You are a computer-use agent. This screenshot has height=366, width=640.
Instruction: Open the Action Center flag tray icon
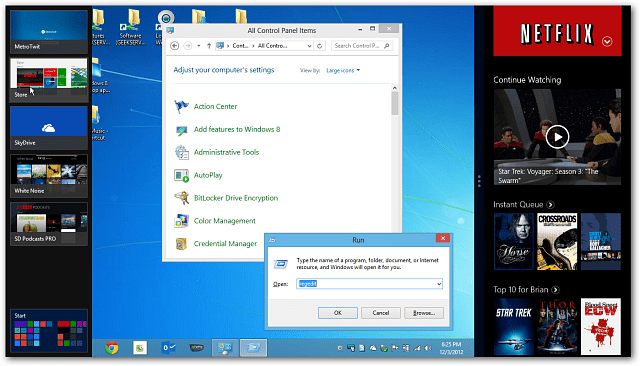395,348
